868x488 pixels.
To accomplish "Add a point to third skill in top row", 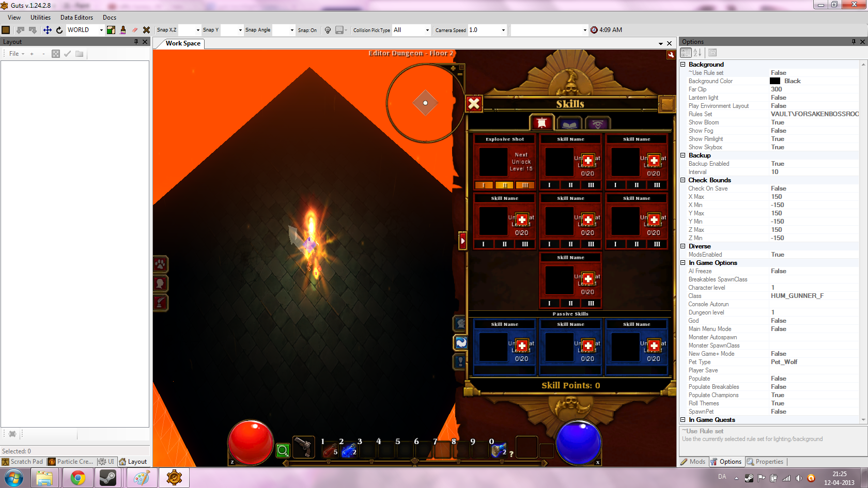I will pos(654,161).
